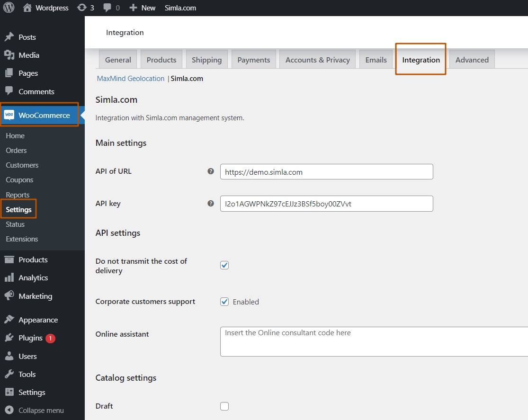Open the Accounts & Privacy tab
This screenshot has width=528, height=420.
[317, 60]
